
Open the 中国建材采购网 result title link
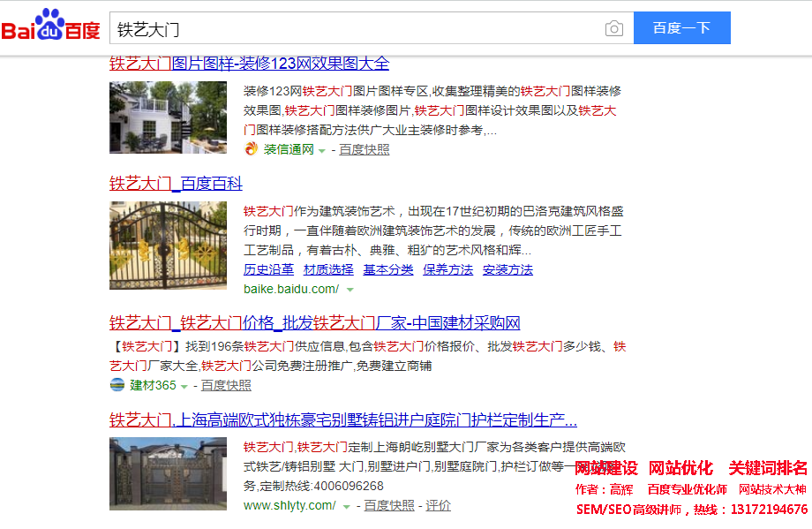(x=314, y=322)
